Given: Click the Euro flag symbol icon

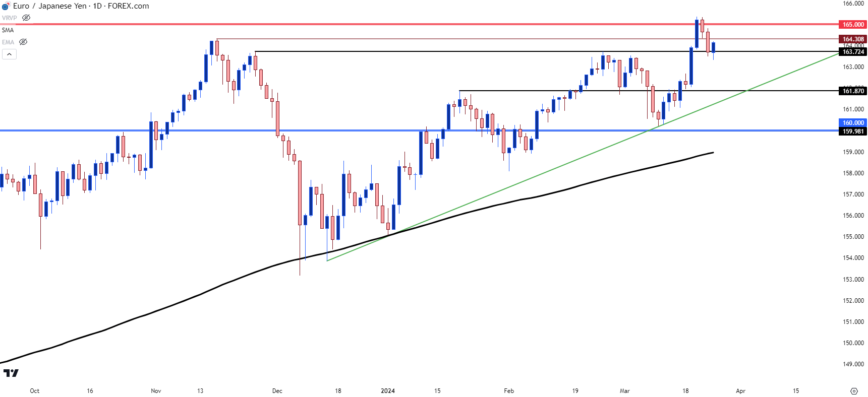Looking at the screenshot, I should tap(6, 6).
